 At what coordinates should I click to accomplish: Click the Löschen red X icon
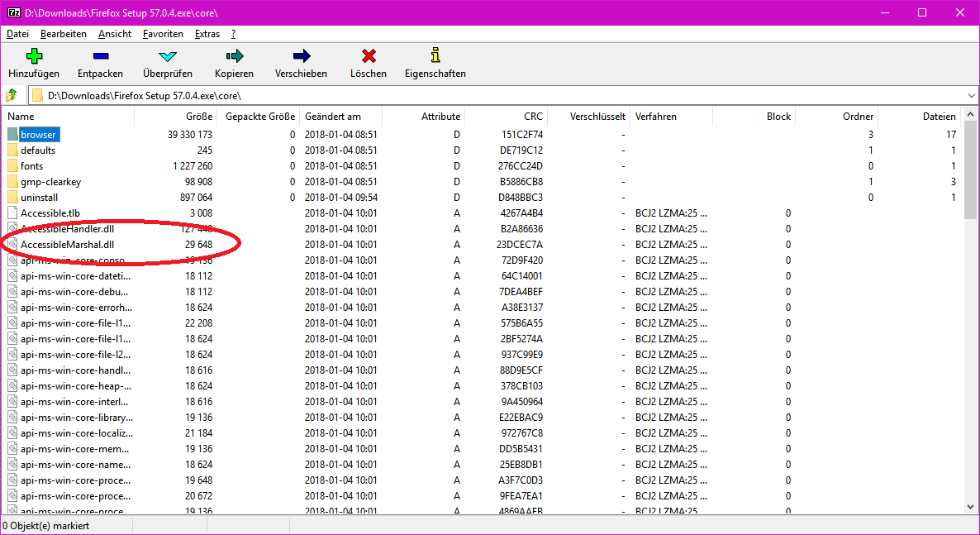coord(368,57)
